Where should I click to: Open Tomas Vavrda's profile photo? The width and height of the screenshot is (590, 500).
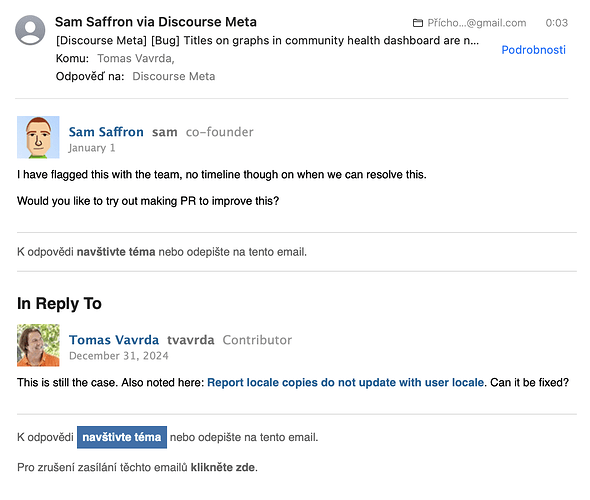click(38, 345)
